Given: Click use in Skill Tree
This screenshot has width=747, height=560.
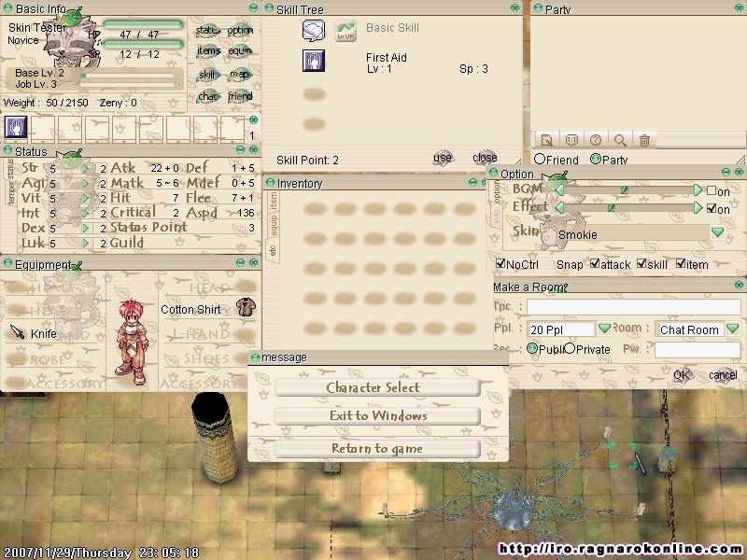Looking at the screenshot, I should (443, 158).
